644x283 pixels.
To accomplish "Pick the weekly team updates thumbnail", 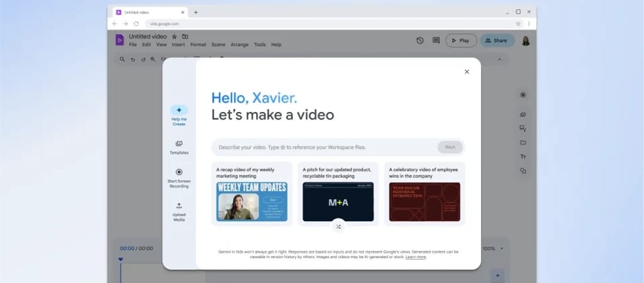I will (x=252, y=201).
